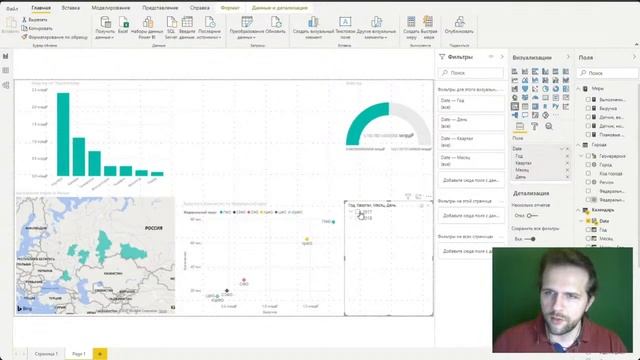The image size is (640, 360).
Task: Focus the Поиск box in Fields pane
Action: 608,73
